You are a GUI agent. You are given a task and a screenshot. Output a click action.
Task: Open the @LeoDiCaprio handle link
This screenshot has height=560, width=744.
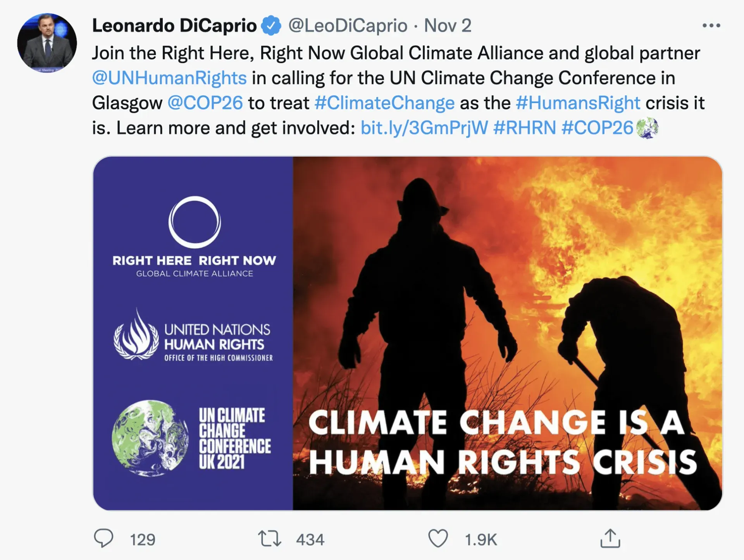click(x=348, y=26)
